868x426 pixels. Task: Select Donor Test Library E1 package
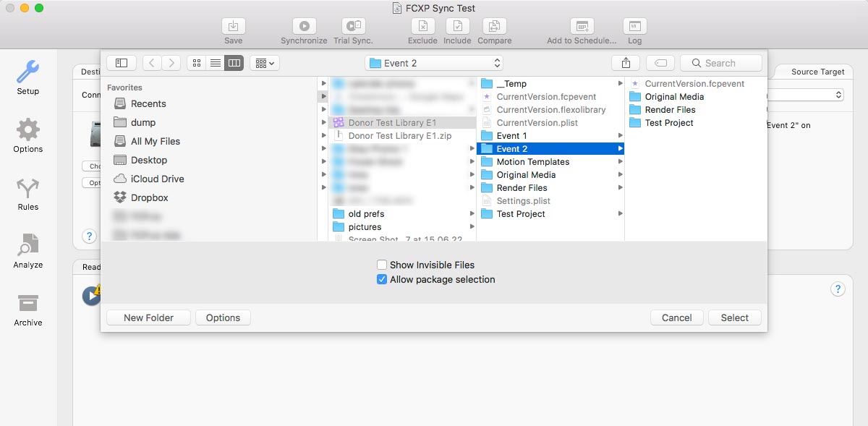(x=402, y=123)
